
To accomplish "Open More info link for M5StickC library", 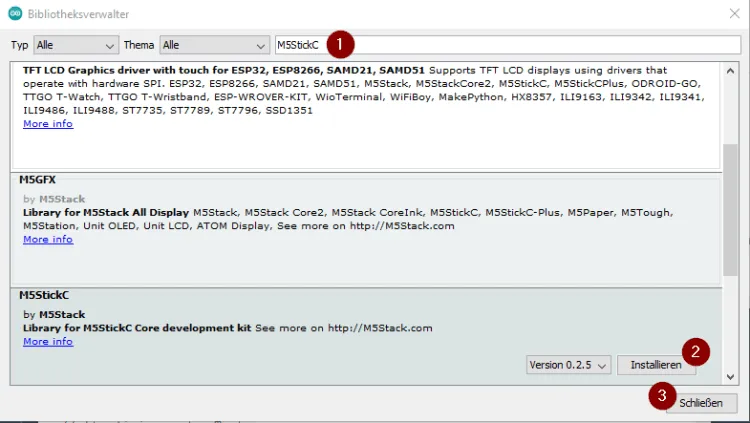I will coord(48,342).
